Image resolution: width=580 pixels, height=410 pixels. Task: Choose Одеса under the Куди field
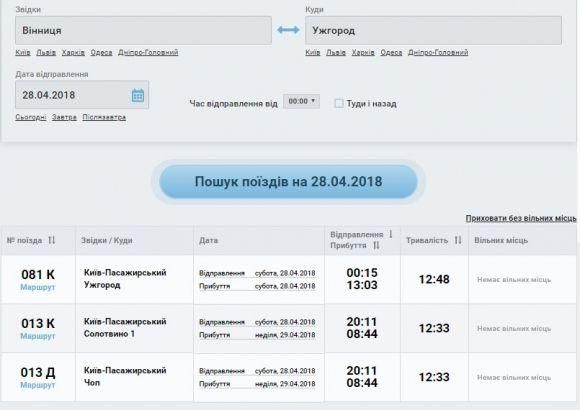point(391,53)
